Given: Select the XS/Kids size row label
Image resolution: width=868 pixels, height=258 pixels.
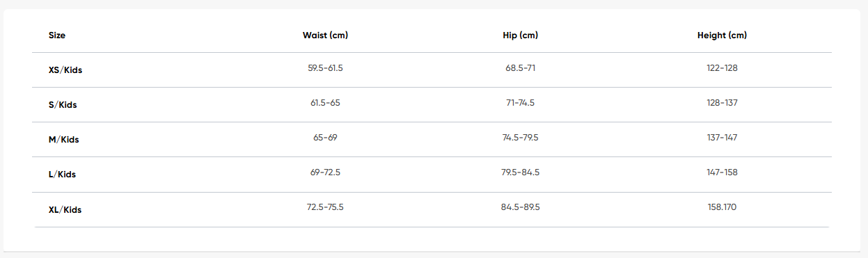Looking at the screenshot, I should tap(65, 70).
